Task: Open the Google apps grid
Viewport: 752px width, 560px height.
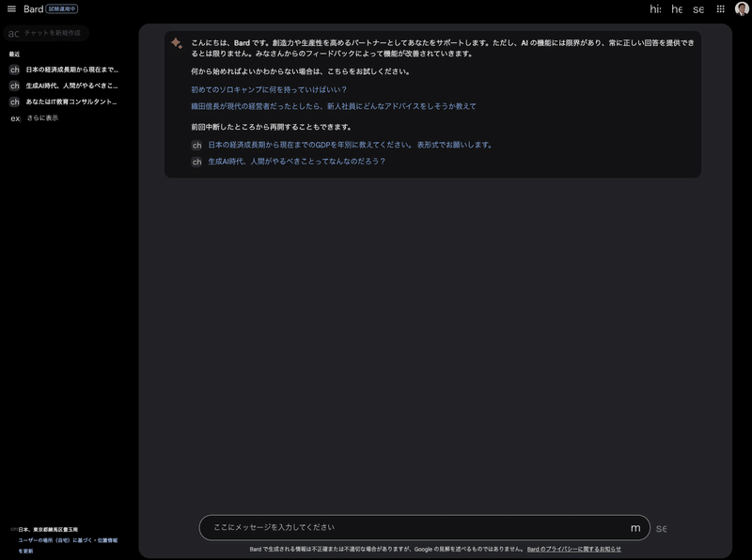Action: 720,9
